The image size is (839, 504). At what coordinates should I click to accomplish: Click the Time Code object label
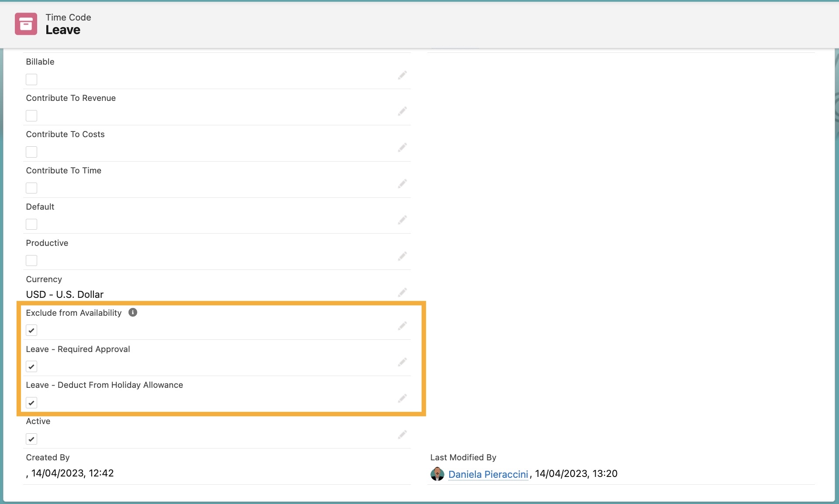pyautogui.click(x=69, y=17)
